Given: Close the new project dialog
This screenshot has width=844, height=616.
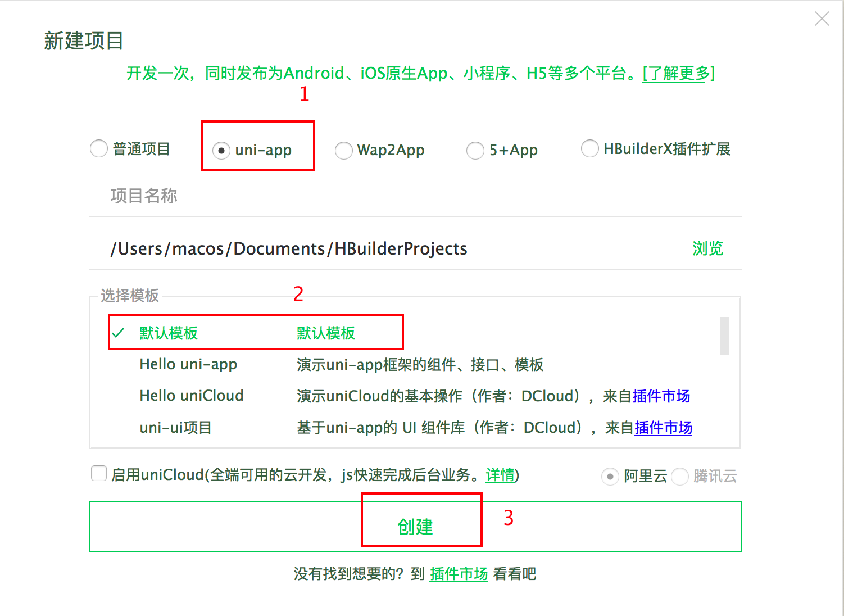Looking at the screenshot, I should tap(822, 19).
